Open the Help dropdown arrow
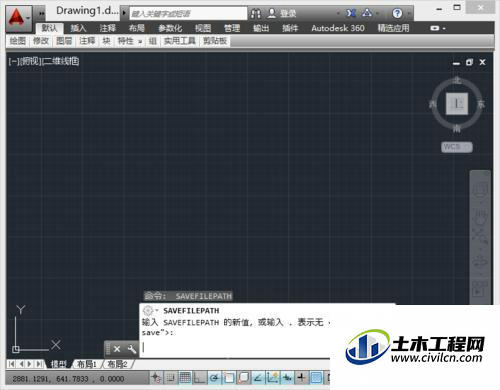 point(408,14)
